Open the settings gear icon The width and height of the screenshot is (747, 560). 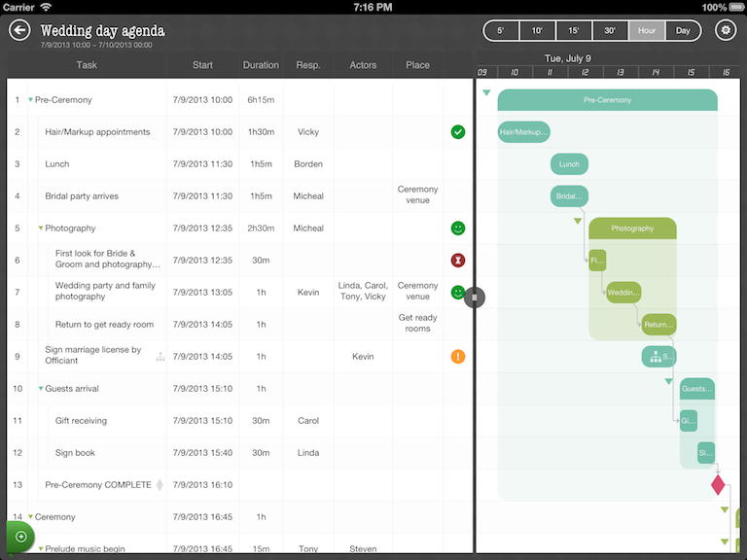pos(726,30)
